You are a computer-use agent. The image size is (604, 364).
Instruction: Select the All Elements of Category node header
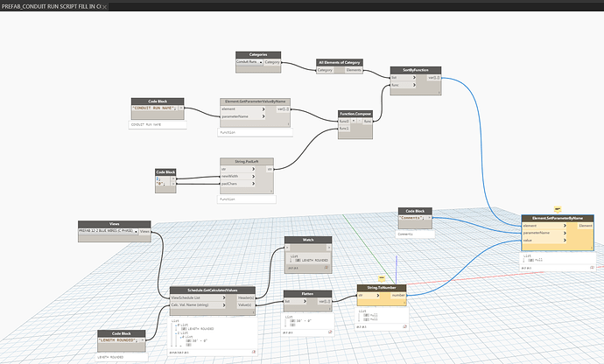coord(340,62)
